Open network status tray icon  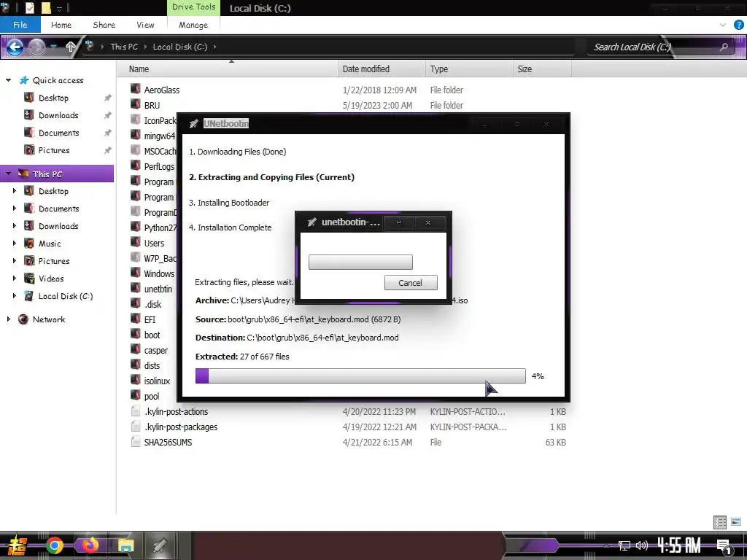coord(624,545)
